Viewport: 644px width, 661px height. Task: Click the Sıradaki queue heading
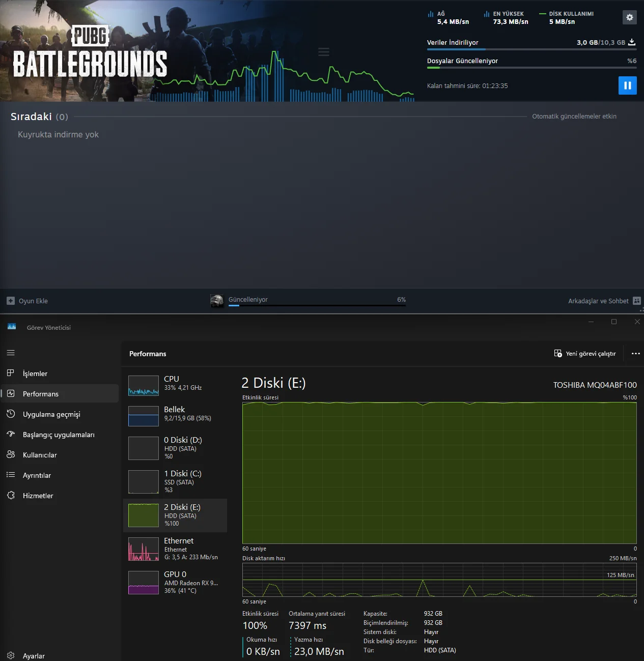31,117
